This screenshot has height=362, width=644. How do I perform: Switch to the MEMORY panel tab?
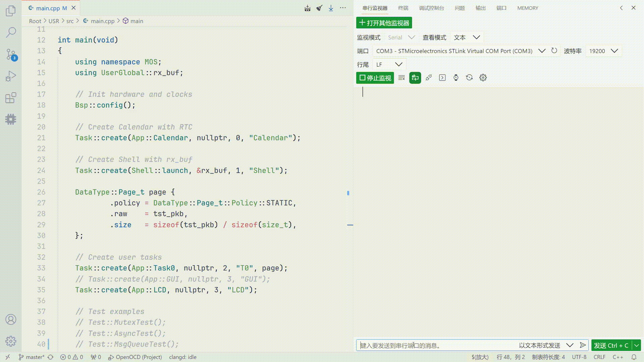pyautogui.click(x=527, y=8)
